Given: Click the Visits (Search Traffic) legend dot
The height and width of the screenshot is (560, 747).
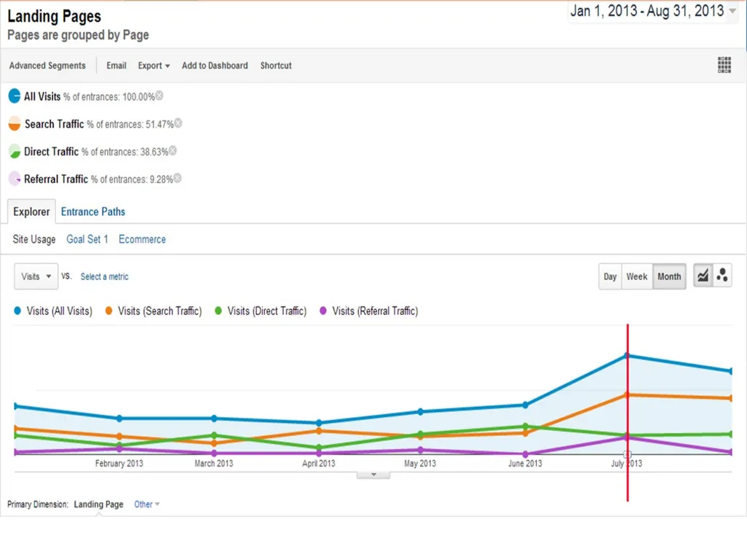Looking at the screenshot, I should click(109, 311).
